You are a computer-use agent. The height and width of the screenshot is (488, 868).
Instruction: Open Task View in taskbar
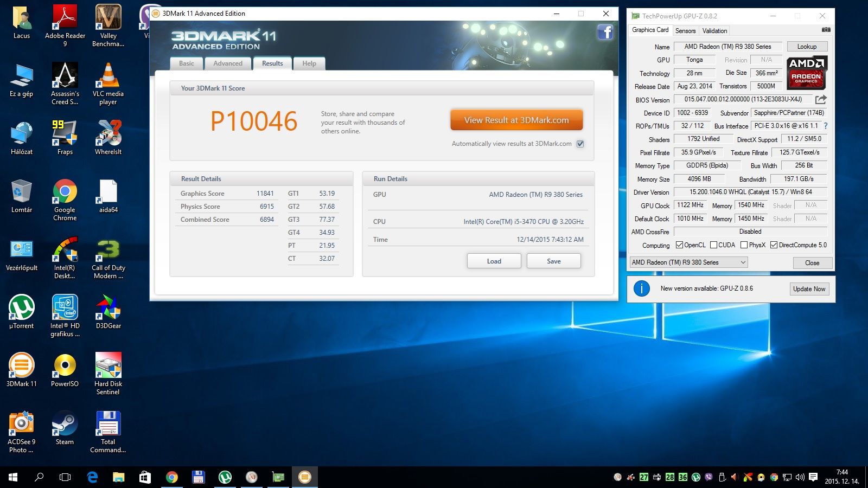pyautogui.click(x=65, y=477)
